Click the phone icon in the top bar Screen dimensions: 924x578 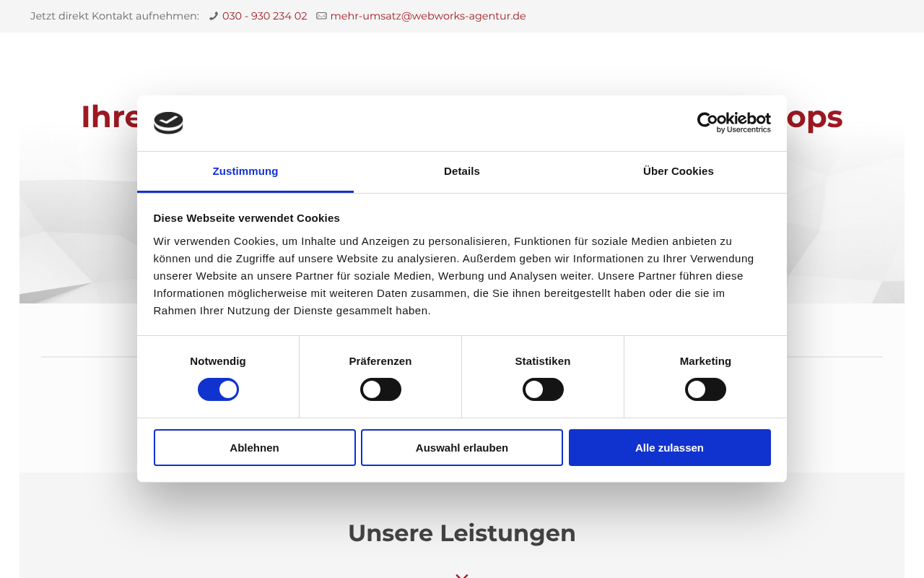click(214, 16)
